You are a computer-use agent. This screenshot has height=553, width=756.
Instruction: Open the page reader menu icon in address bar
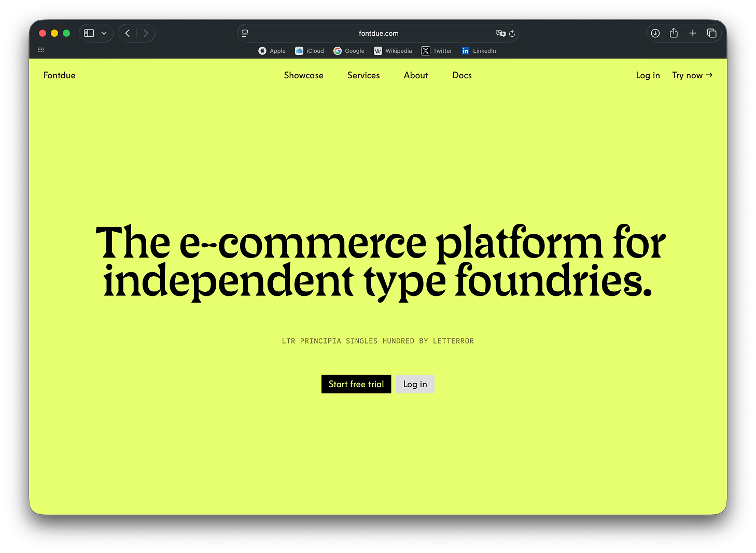(245, 33)
